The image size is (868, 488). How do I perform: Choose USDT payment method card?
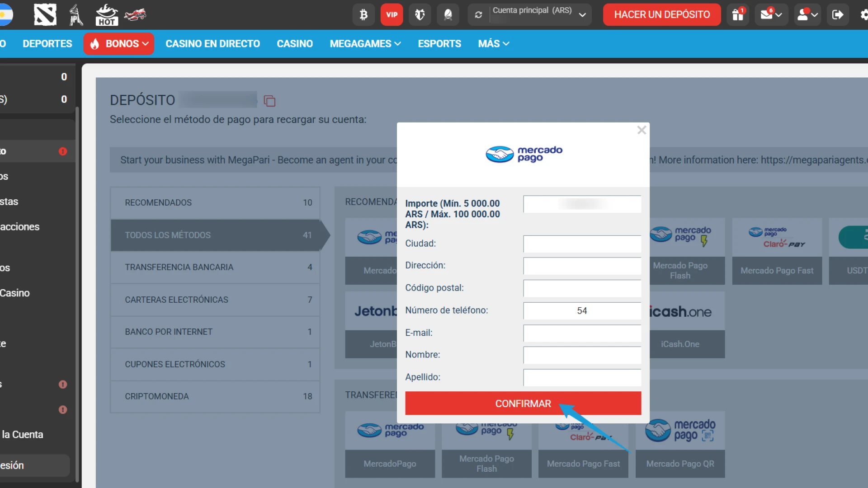point(849,251)
